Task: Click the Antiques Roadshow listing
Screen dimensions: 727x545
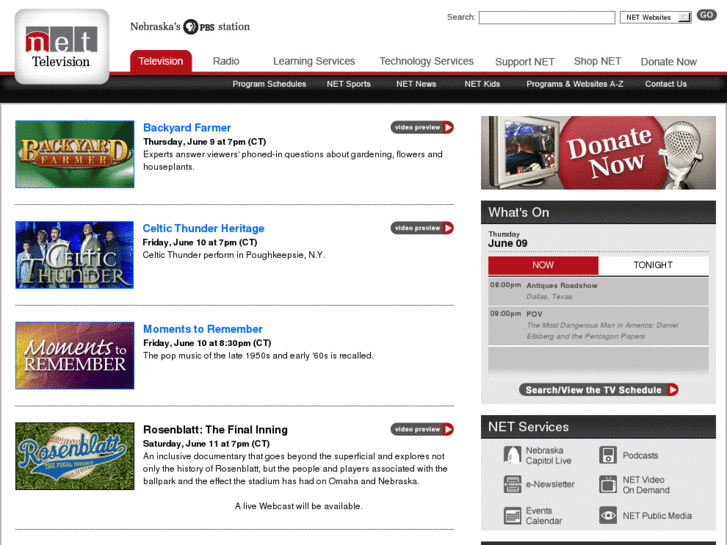Action: (x=598, y=291)
